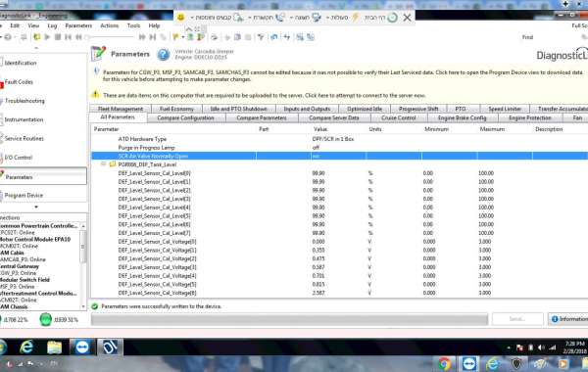The image size is (588, 372).
Task: Click the gray progress bar at bottom
Action: click(289, 319)
